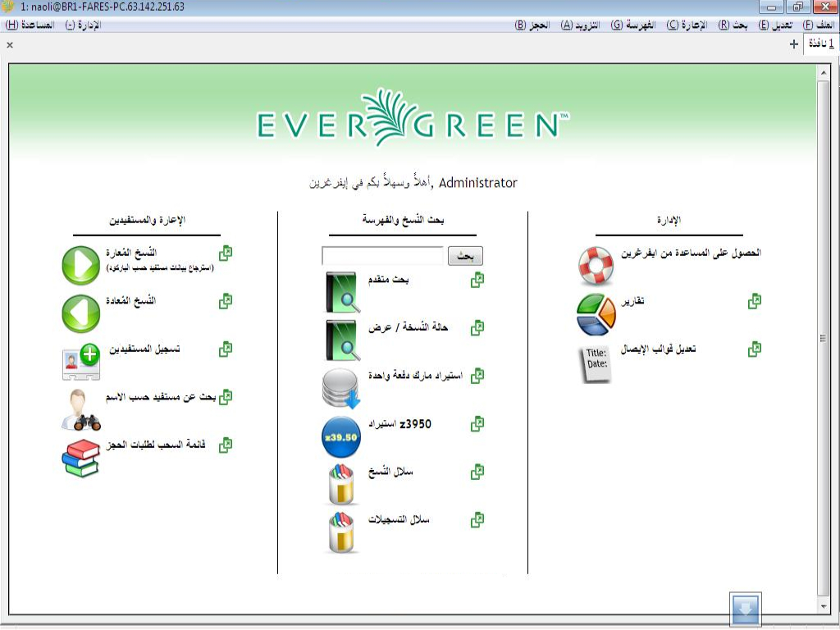The height and width of the screenshot is (630, 840).
Task: Click the new-tab icon next to استيراد مارك دفعة واحدة
Action: click(477, 376)
